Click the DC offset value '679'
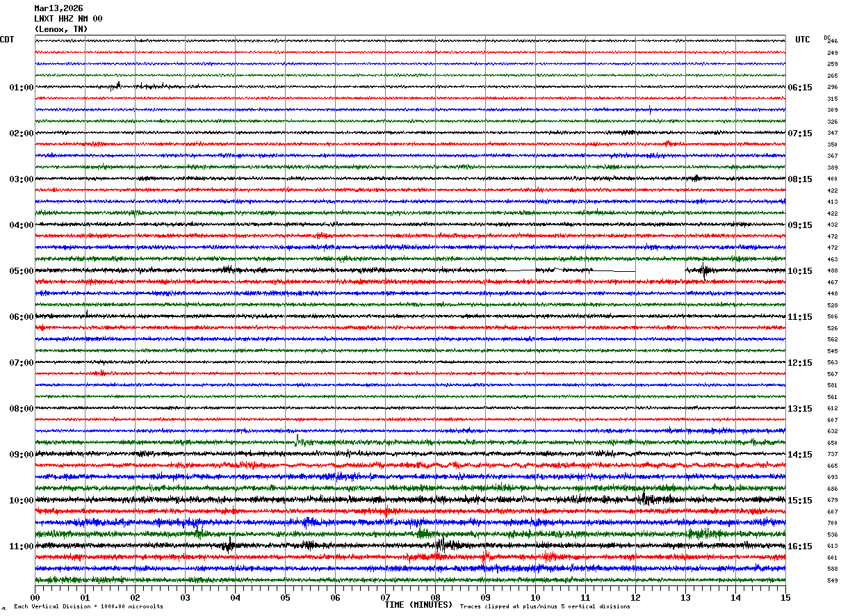Image resolution: width=841 pixels, height=616 pixels. click(x=832, y=501)
